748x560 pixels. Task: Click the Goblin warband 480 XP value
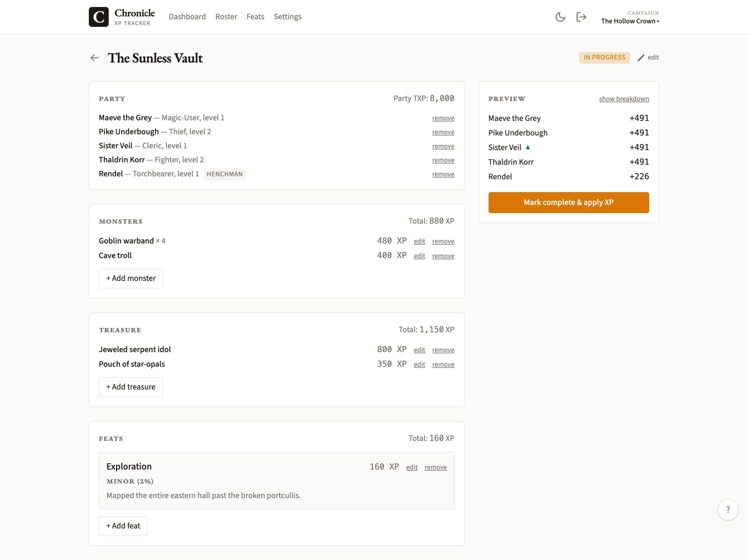point(392,241)
